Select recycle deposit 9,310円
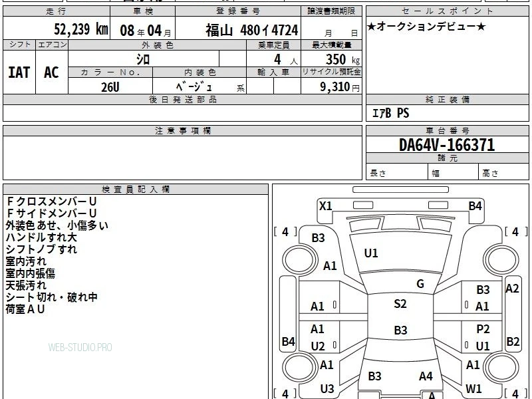 pyautogui.click(x=340, y=87)
